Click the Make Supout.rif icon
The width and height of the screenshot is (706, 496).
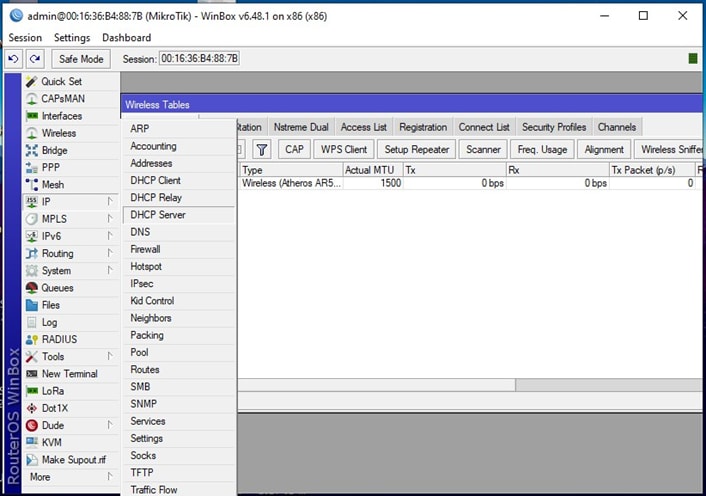32,460
